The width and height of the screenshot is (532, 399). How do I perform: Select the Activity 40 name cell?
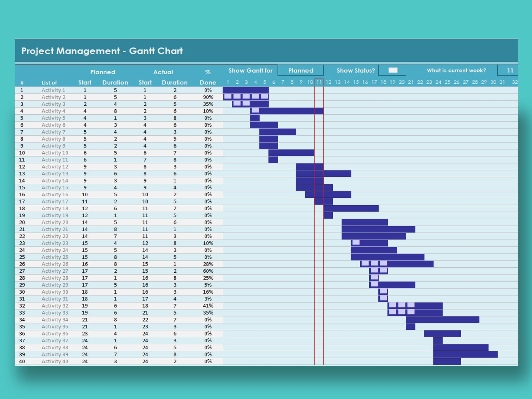click(54, 361)
